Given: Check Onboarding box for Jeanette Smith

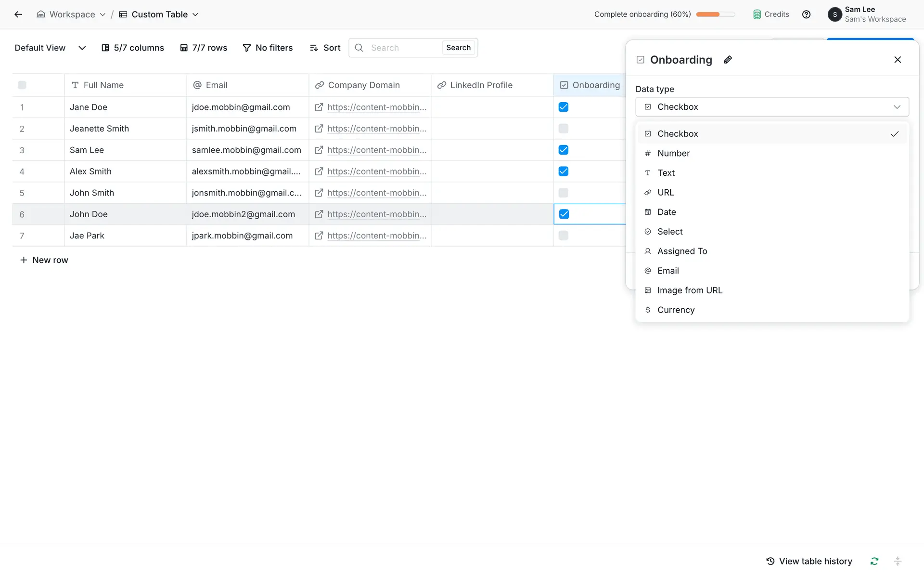Looking at the screenshot, I should tap(563, 129).
